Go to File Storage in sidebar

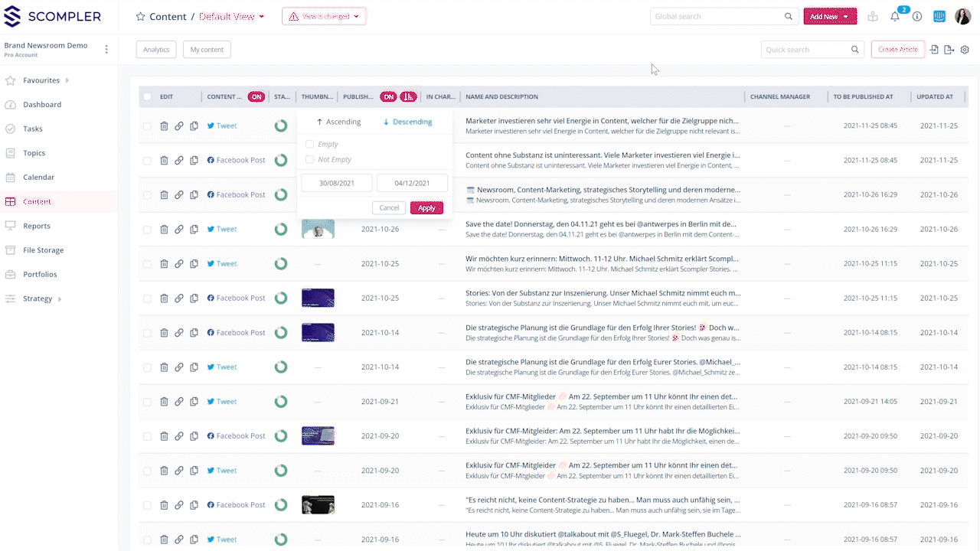(43, 250)
